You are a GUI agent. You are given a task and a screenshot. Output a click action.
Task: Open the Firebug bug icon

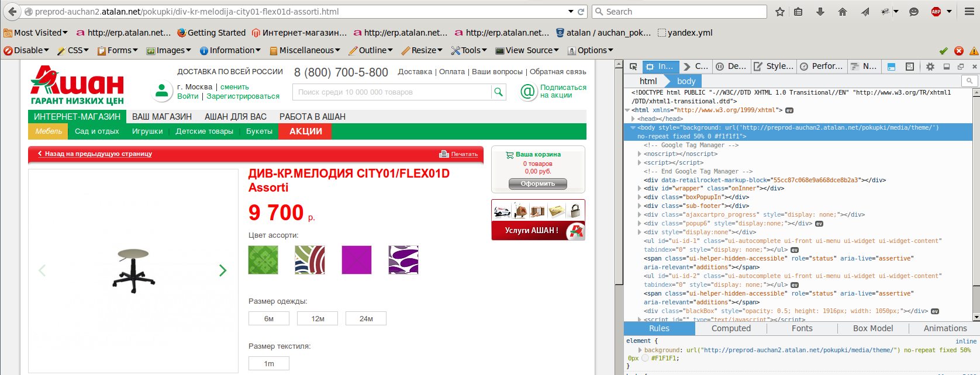click(x=886, y=12)
